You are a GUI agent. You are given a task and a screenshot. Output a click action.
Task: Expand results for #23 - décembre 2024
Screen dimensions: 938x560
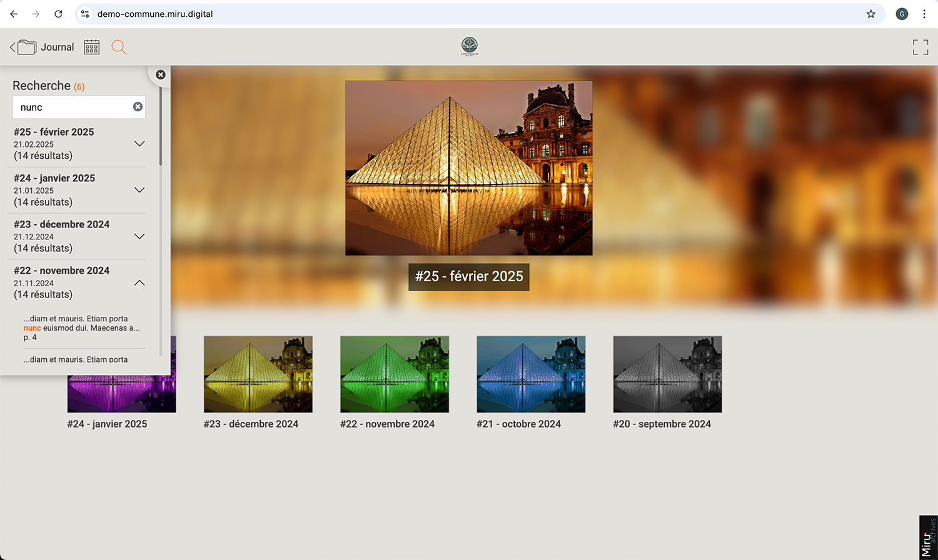(x=139, y=236)
